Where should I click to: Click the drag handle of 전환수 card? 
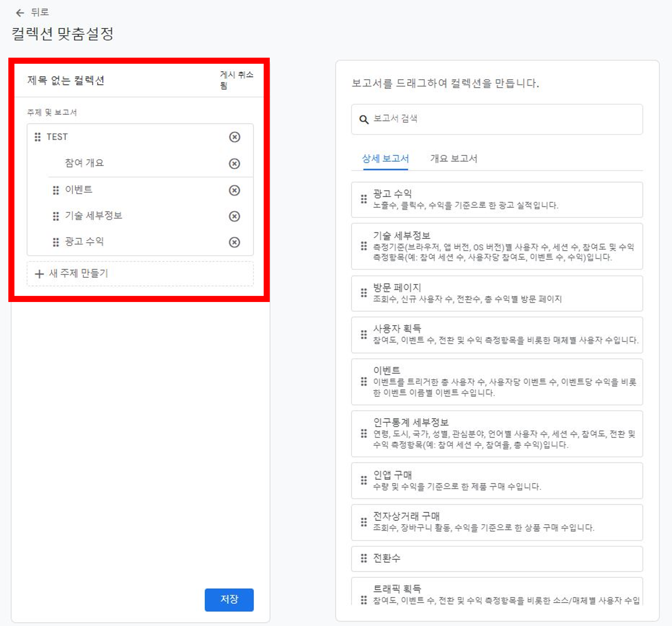pyautogui.click(x=363, y=558)
